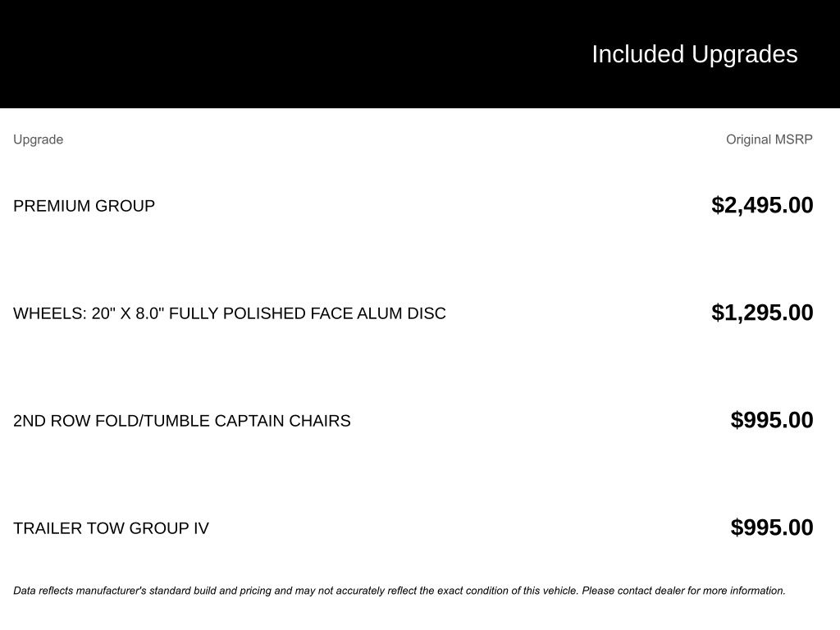
Task: Click the $1,295.00 price value
Action: click(762, 313)
